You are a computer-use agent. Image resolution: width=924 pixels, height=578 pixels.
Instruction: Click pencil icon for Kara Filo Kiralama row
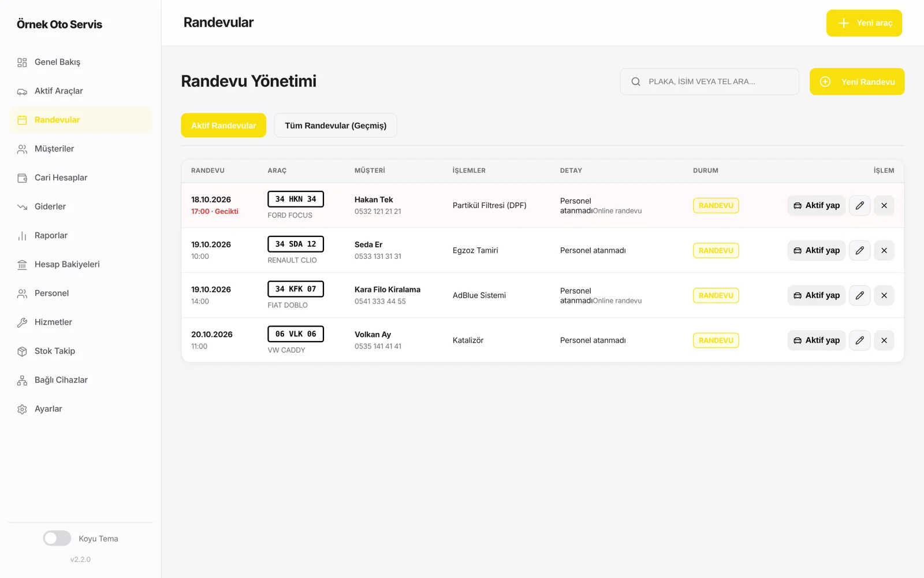point(859,295)
